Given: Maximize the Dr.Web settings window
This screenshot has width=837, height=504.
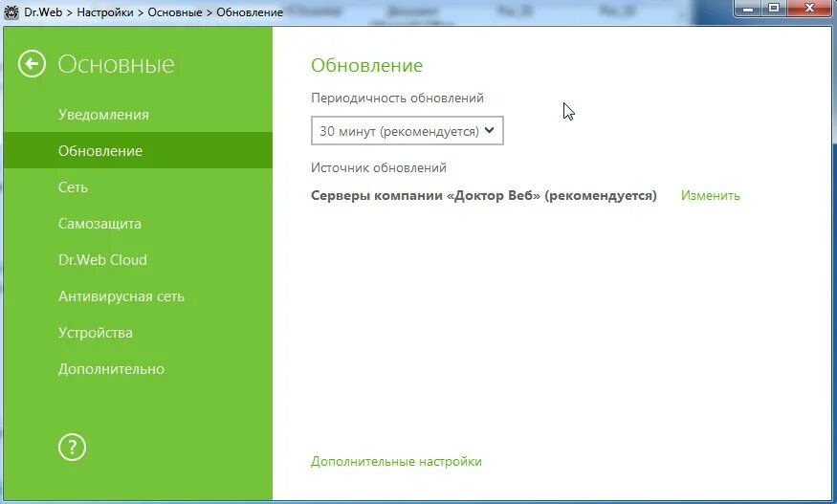Looking at the screenshot, I should pos(773,9).
